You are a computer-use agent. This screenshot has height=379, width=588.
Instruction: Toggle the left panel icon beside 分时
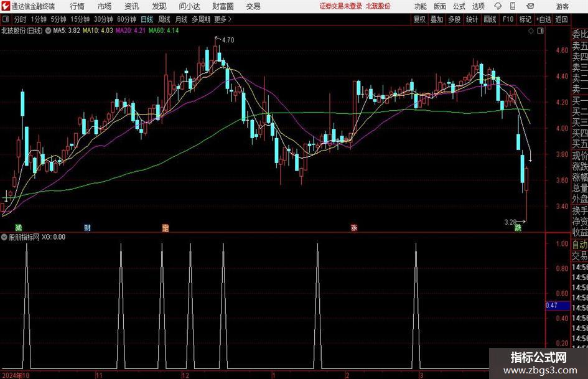(5, 19)
